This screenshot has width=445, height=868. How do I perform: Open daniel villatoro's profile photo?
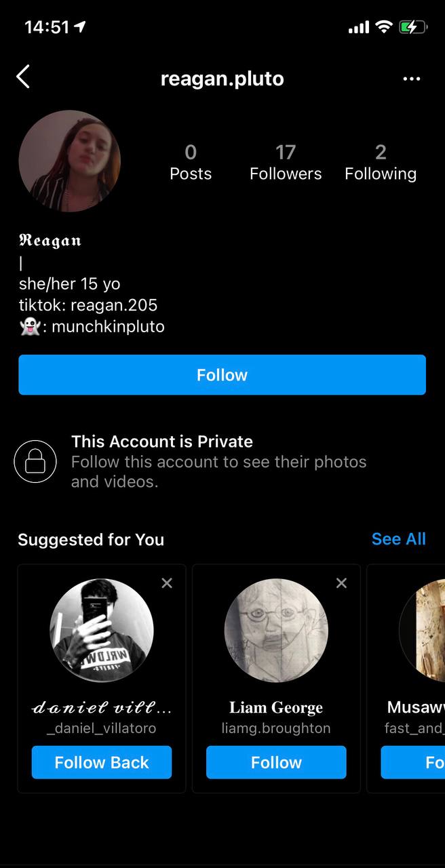(102, 630)
